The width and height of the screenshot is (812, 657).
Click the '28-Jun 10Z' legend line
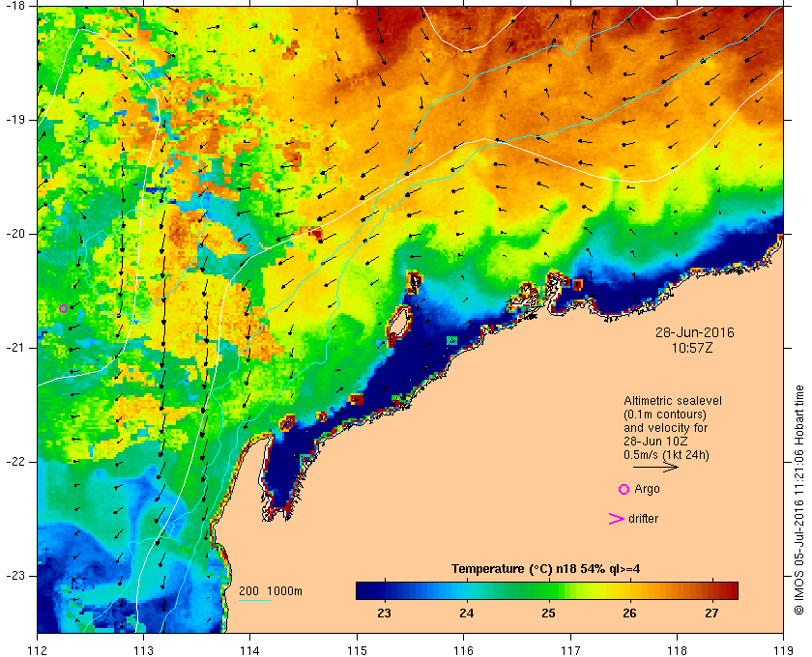(655, 442)
